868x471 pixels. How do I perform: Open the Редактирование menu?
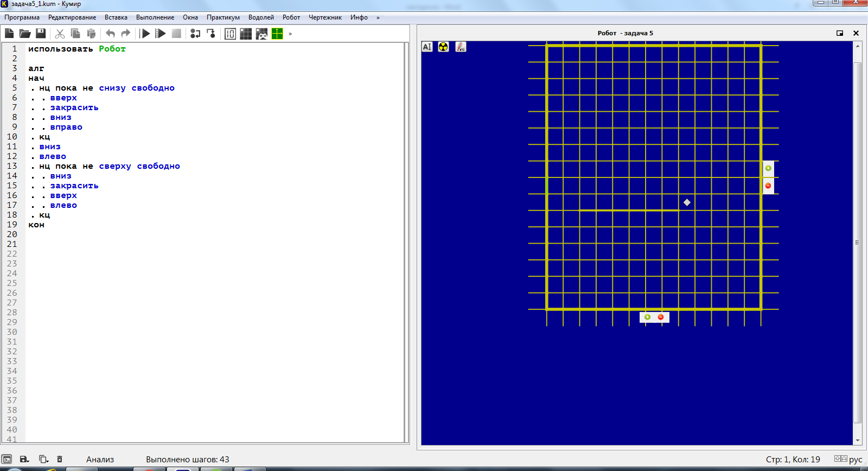(72, 17)
